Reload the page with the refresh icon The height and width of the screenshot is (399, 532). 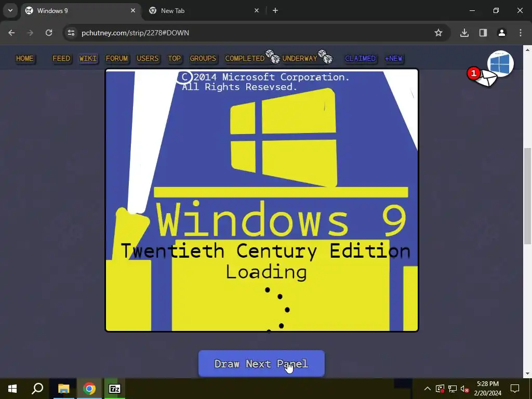pos(49,33)
